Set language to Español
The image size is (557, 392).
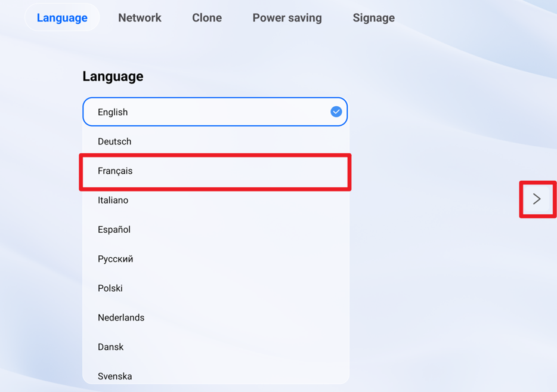point(114,230)
